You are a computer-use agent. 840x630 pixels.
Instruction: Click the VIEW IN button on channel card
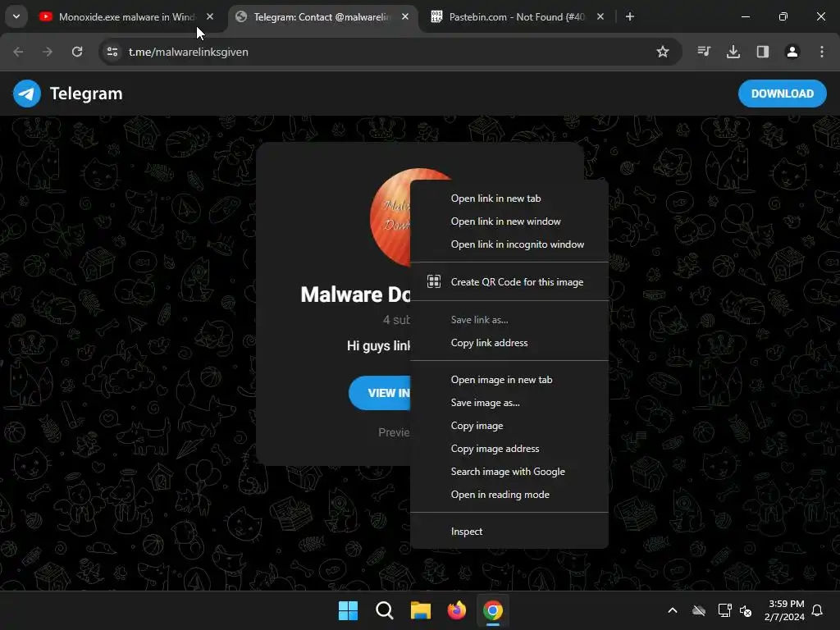tap(380, 393)
